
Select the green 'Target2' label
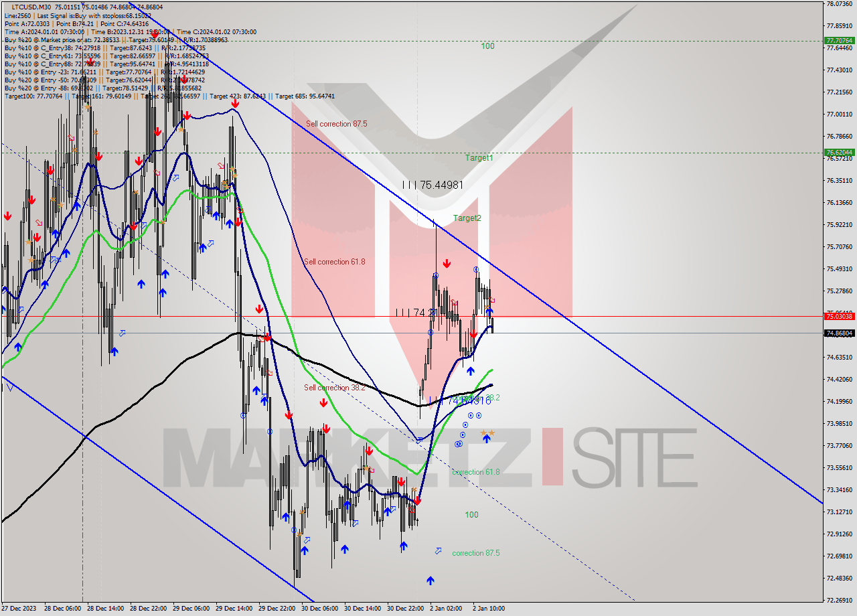(467, 218)
